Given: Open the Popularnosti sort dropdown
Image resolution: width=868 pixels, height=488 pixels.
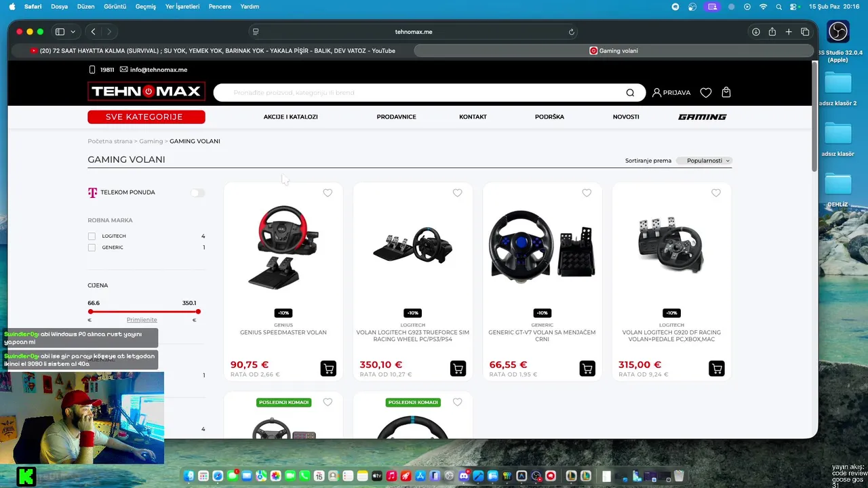Looking at the screenshot, I should tap(705, 161).
